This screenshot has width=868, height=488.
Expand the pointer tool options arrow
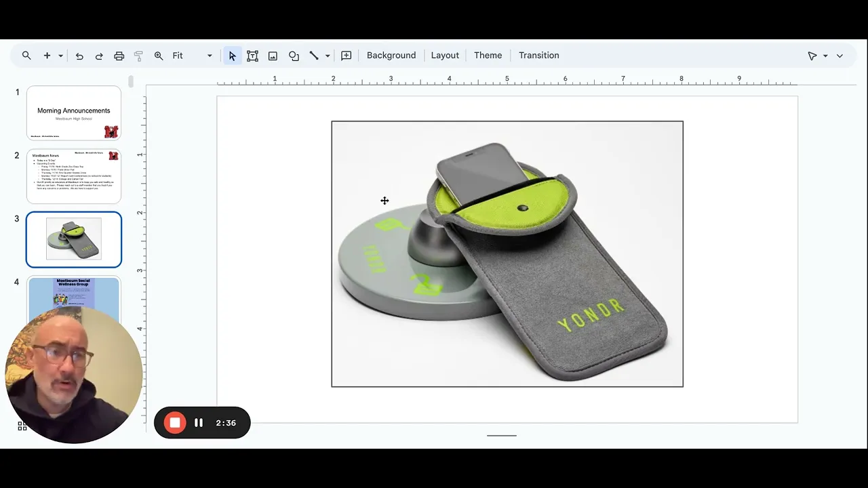[x=825, y=56]
